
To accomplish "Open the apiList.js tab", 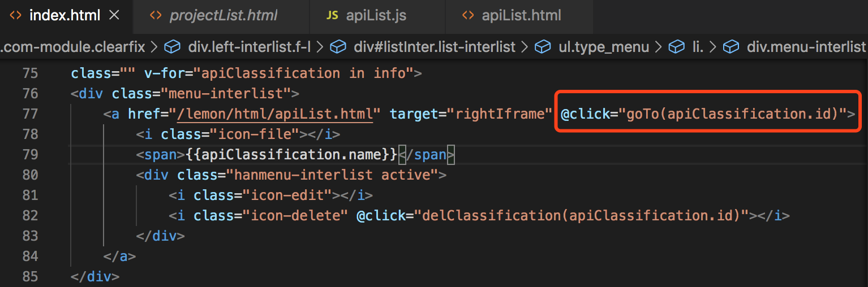I will click(x=377, y=15).
